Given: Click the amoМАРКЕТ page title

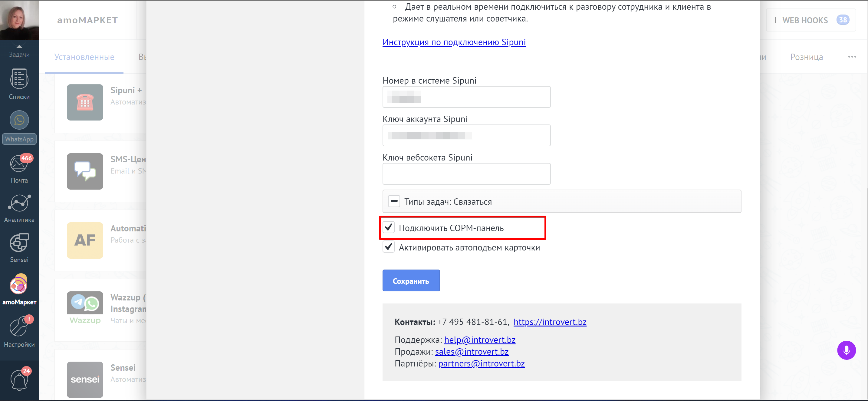Looking at the screenshot, I should (87, 20).
